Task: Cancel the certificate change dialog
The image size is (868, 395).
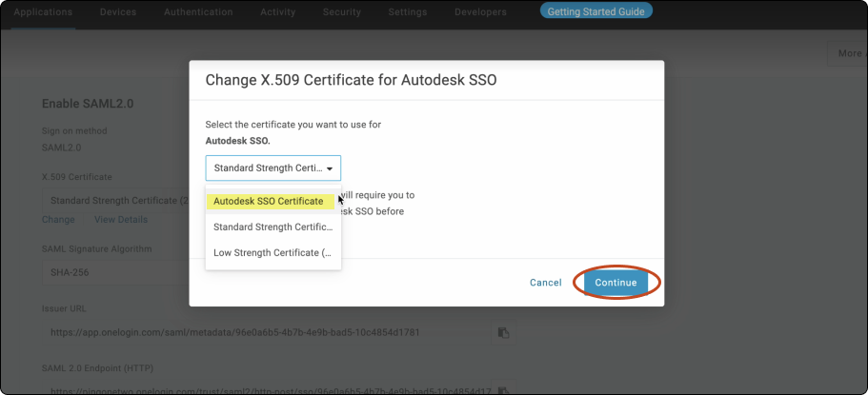Action: (545, 283)
